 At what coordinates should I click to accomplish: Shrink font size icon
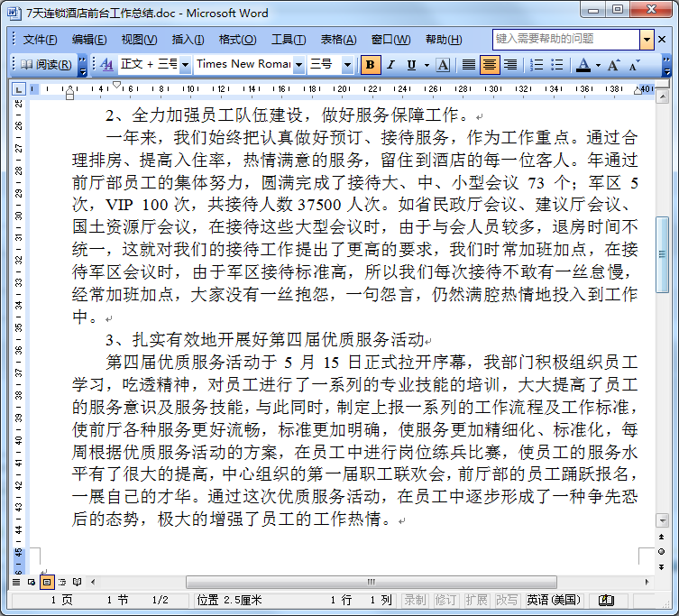click(x=635, y=65)
